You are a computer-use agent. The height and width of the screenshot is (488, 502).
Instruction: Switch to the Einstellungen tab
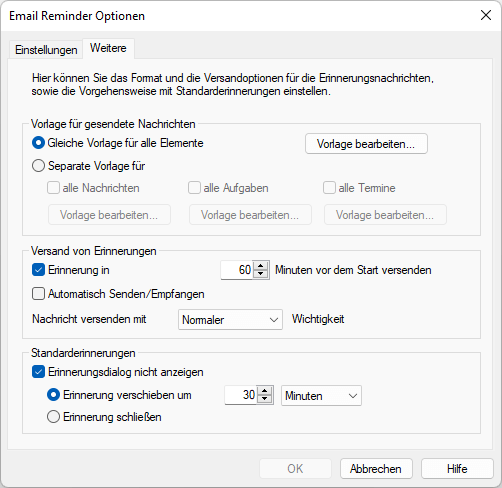click(x=46, y=50)
